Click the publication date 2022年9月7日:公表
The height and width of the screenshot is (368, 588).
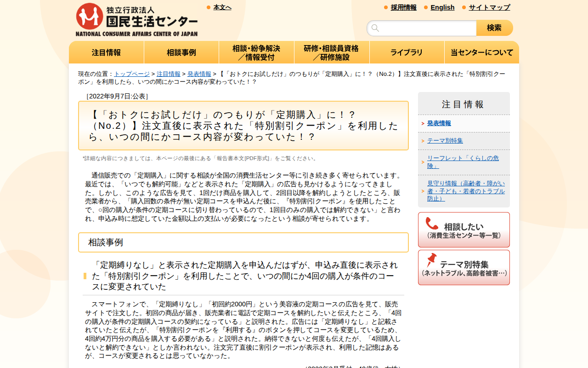tap(117, 96)
